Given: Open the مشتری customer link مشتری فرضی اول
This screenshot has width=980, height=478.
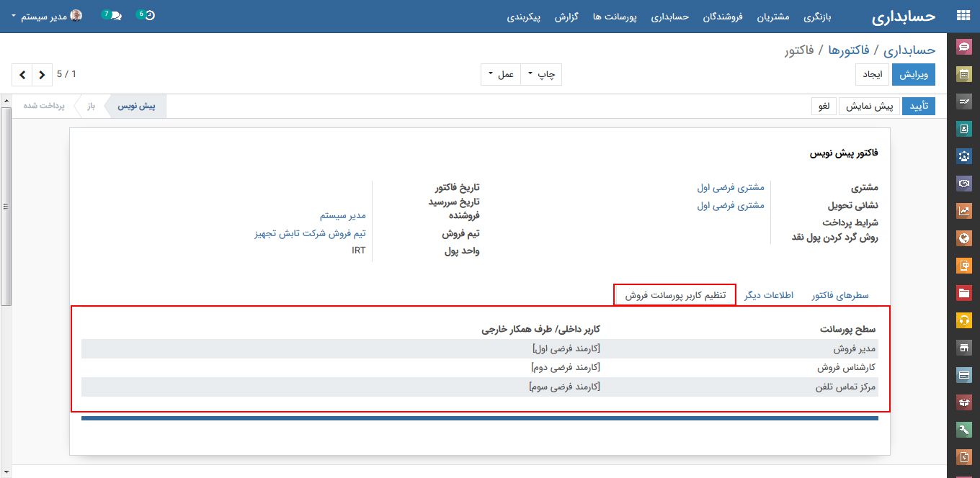Looking at the screenshot, I should tap(731, 187).
